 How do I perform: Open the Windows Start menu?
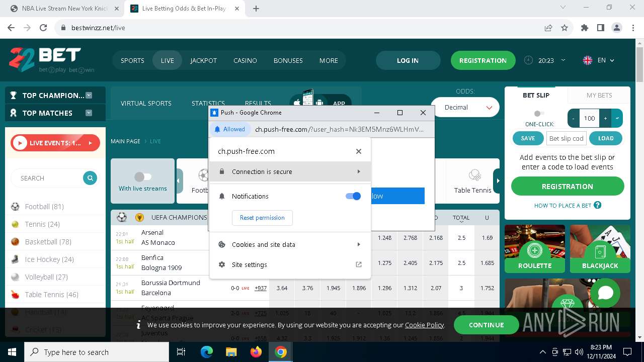(12, 352)
